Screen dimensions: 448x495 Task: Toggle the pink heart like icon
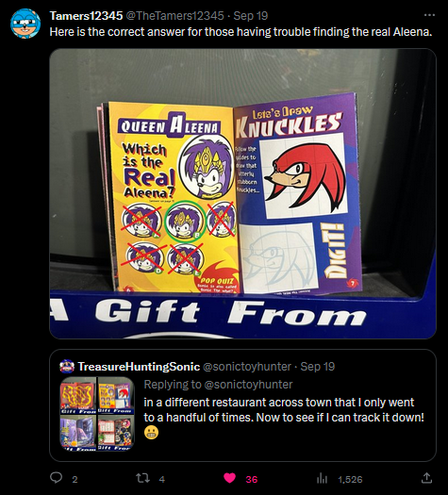[x=229, y=478]
